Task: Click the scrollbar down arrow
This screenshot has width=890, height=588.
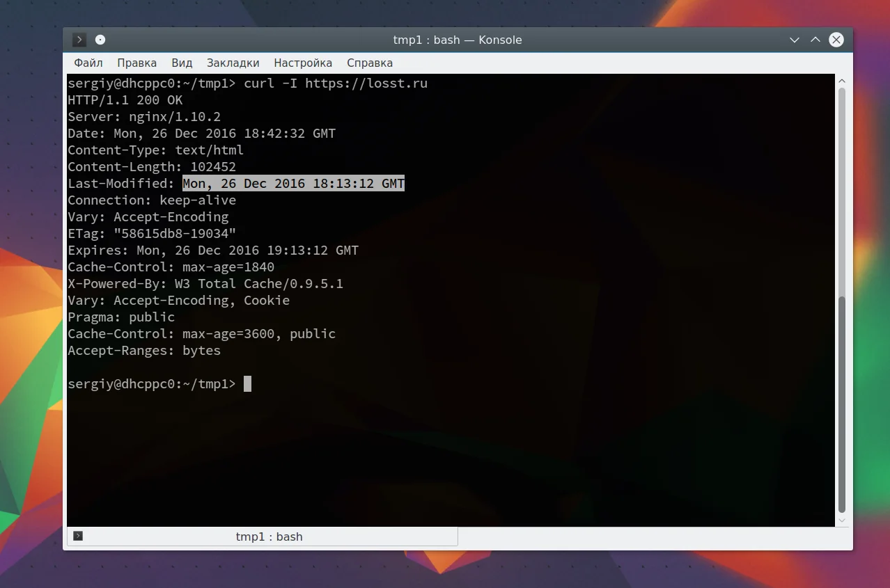Action: pos(842,520)
